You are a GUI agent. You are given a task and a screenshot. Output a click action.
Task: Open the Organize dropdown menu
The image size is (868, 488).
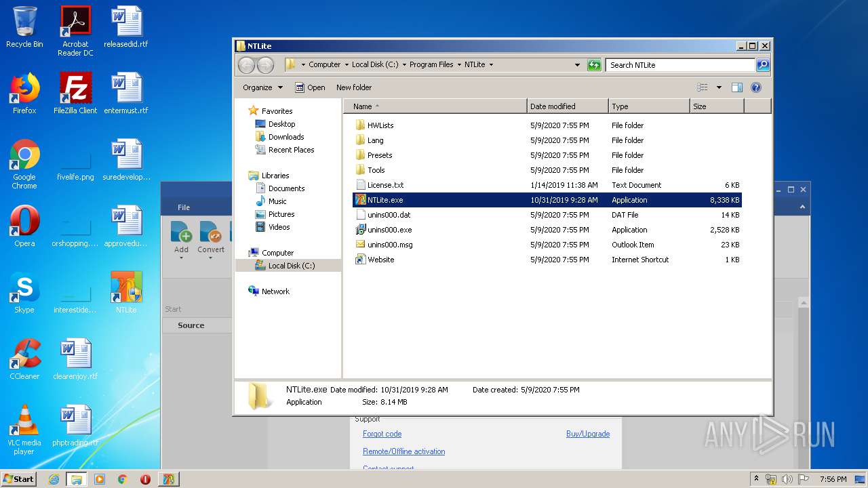(x=262, y=87)
